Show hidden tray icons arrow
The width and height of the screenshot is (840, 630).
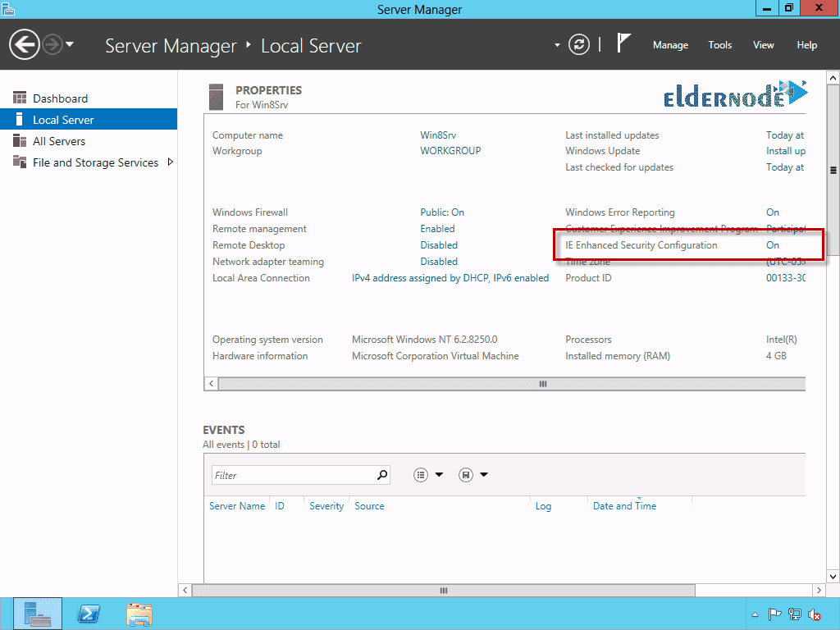[755, 614]
